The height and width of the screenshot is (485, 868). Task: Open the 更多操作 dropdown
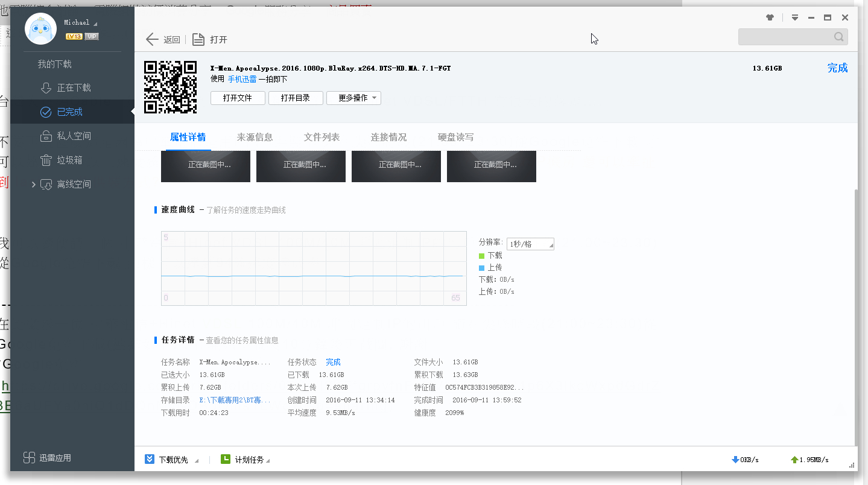353,98
